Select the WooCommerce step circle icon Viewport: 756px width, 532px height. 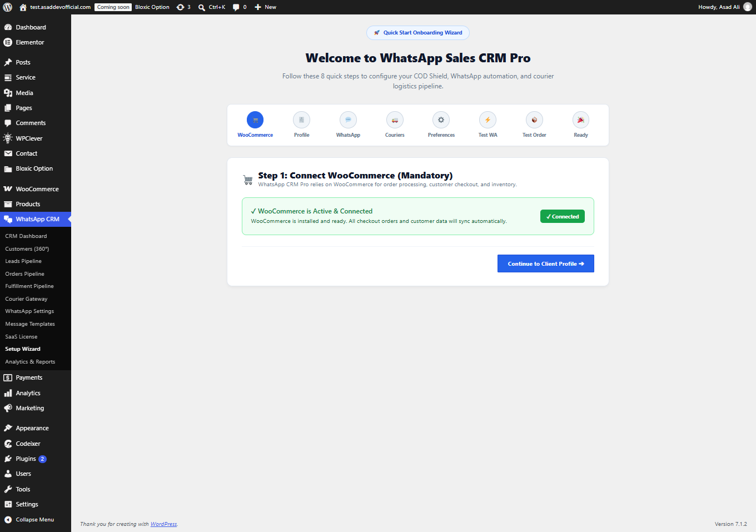tap(255, 120)
